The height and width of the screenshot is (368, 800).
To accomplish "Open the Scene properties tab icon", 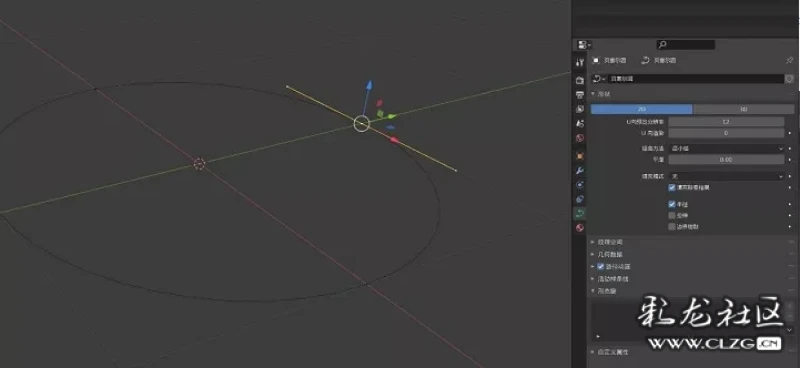I will point(580,124).
